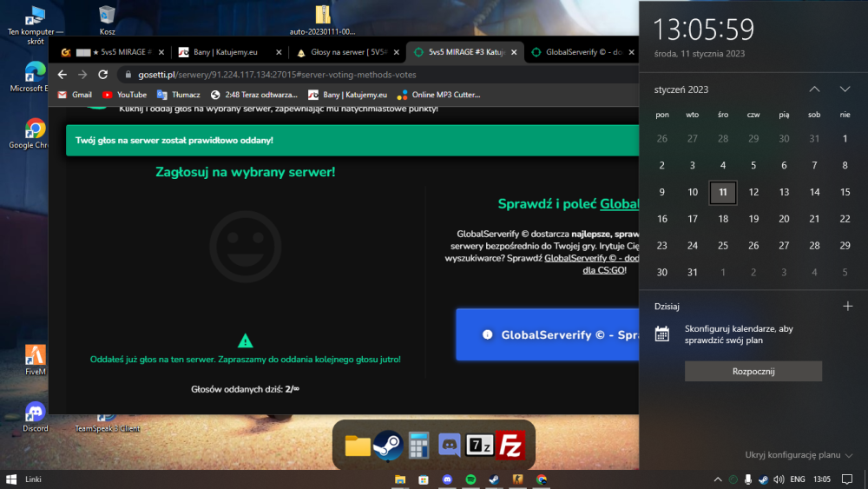868x489 pixels.
Task: Open the Bany | Katujemy.eu bookmark
Action: pos(348,95)
